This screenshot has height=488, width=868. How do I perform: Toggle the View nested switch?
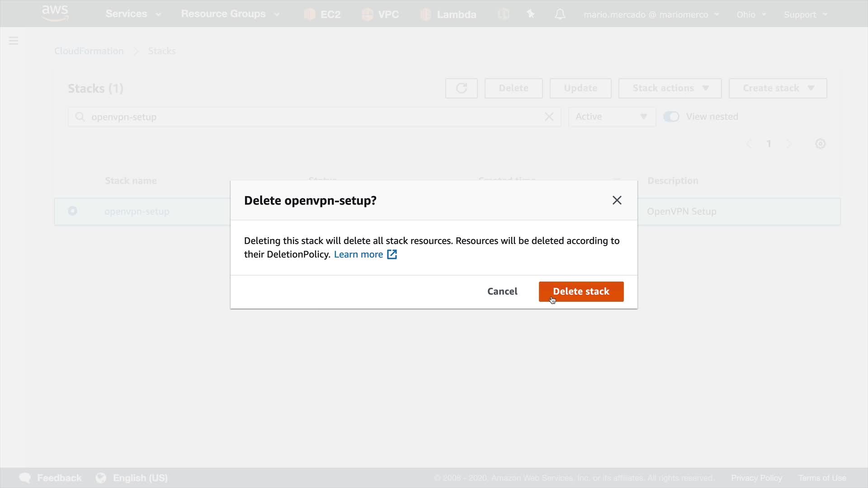[671, 117]
